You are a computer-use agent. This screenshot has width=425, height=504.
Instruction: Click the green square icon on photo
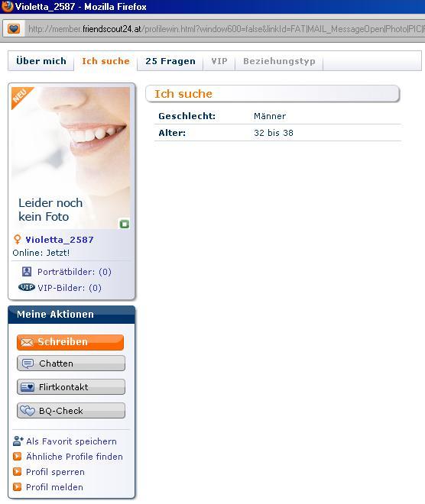click(x=125, y=224)
